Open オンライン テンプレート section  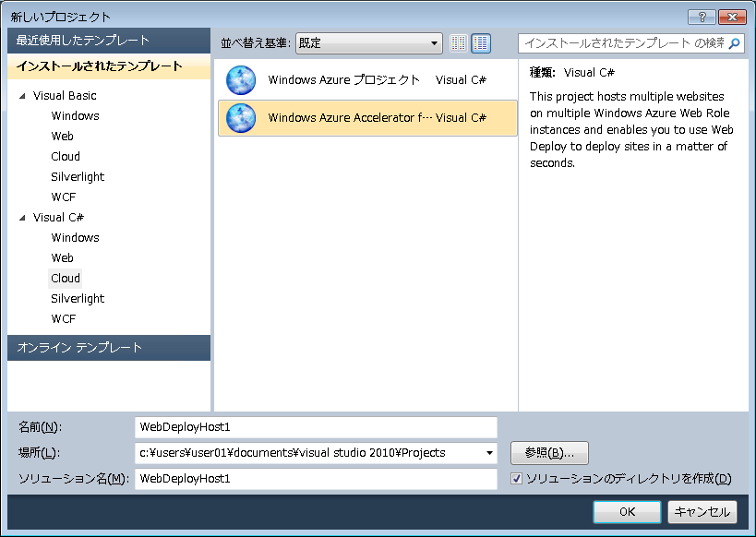pyautogui.click(x=109, y=348)
